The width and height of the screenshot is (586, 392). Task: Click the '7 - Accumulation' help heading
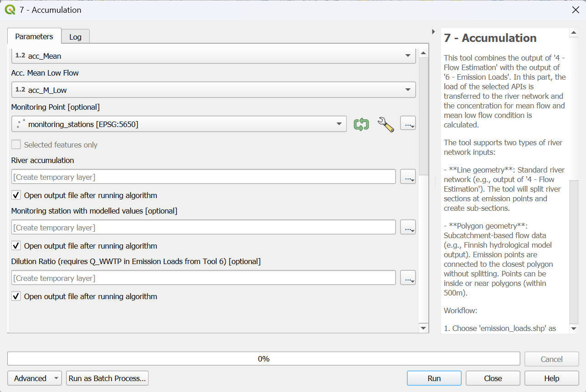pos(490,38)
